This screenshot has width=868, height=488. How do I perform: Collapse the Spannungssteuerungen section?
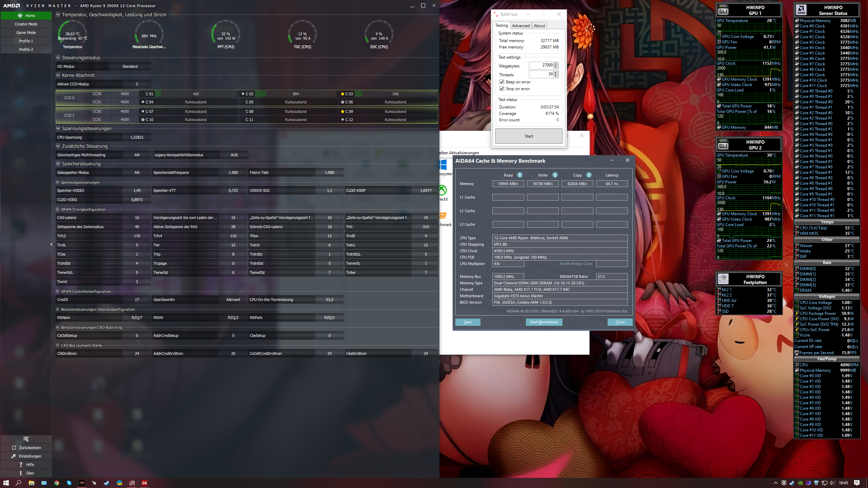click(58, 128)
